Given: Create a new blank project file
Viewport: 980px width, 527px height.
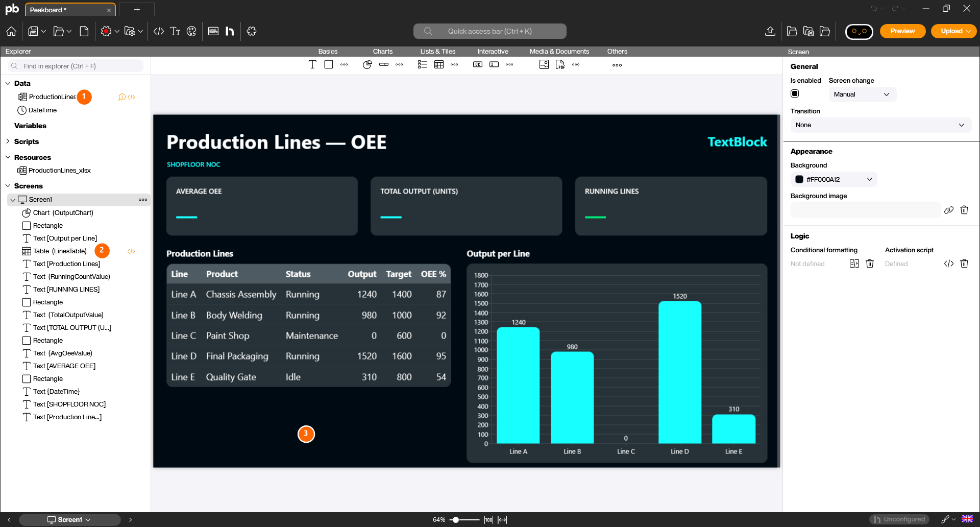Looking at the screenshot, I should tap(84, 31).
